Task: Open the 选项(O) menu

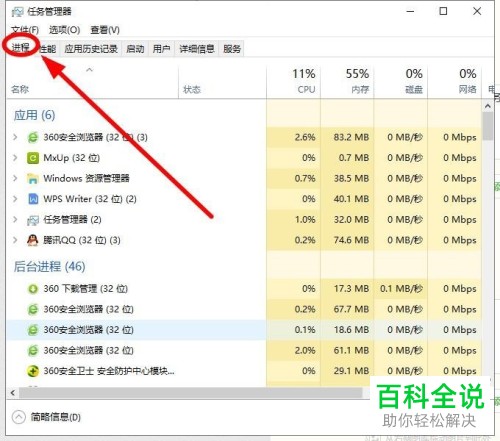Action: coord(64,30)
